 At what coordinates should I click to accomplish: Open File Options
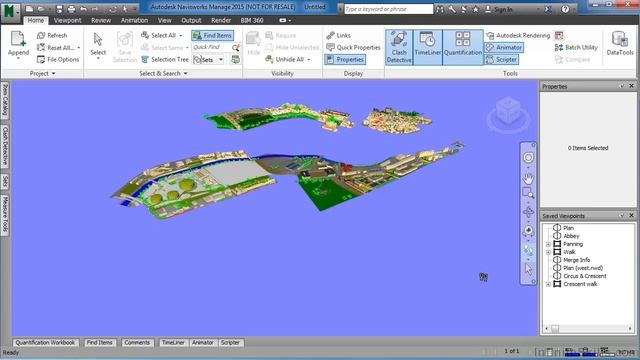[x=58, y=60]
